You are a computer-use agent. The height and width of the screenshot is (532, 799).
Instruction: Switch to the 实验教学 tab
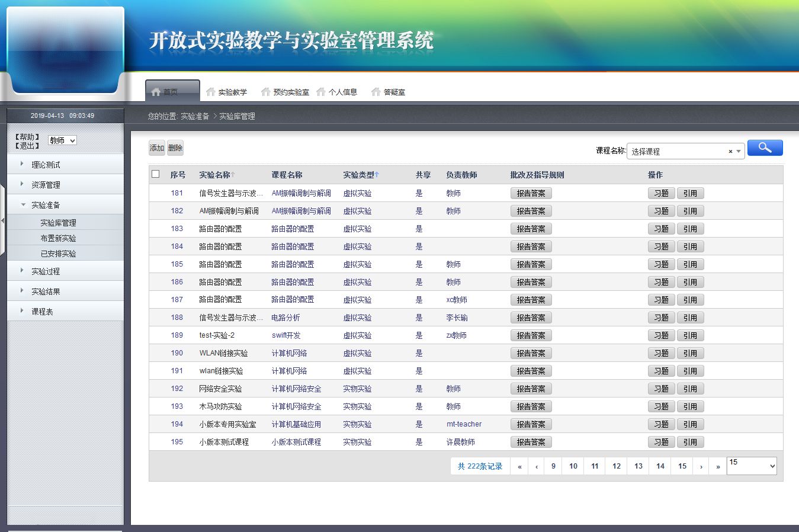coord(227,92)
